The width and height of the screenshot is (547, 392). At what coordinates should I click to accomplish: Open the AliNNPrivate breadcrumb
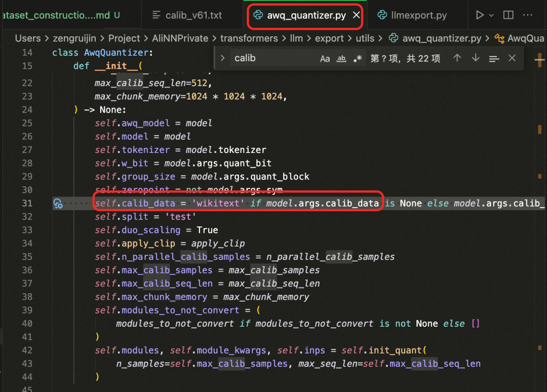point(180,38)
